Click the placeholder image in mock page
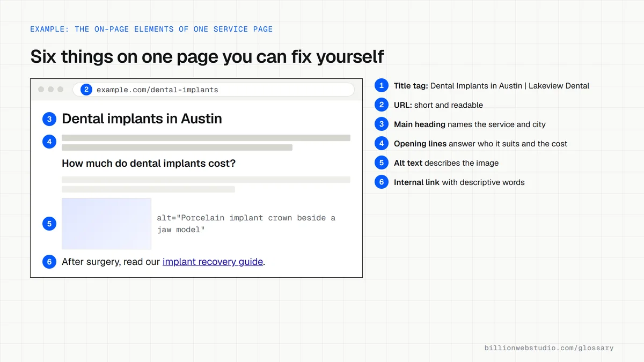The height and width of the screenshot is (362, 644). [106, 224]
